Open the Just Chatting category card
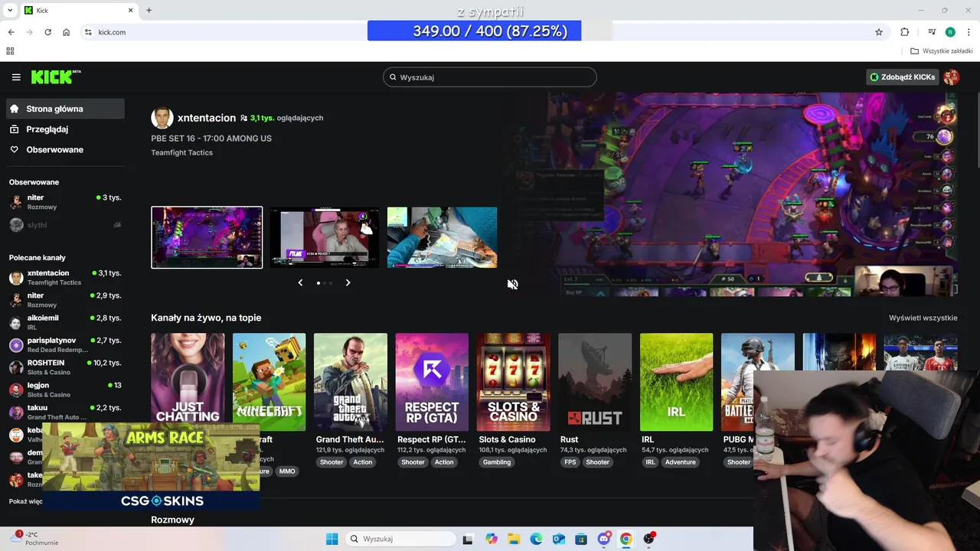The image size is (980, 551). tap(188, 382)
